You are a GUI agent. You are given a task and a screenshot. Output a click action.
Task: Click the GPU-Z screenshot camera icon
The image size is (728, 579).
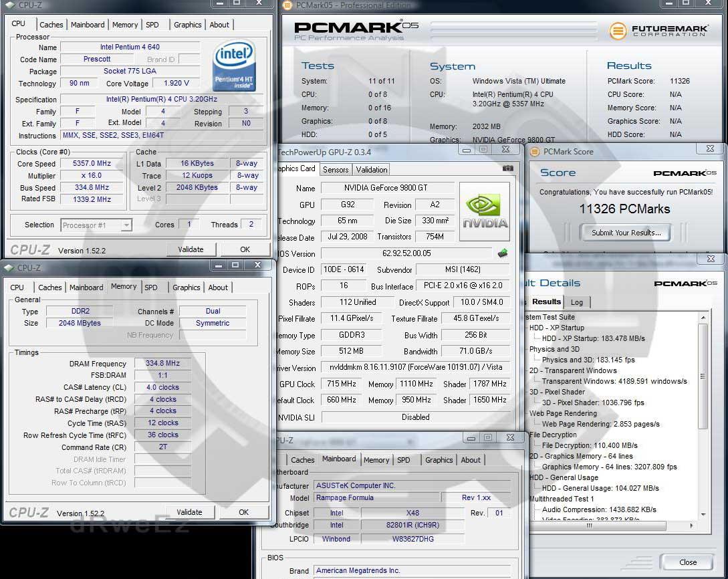(x=508, y=168)
